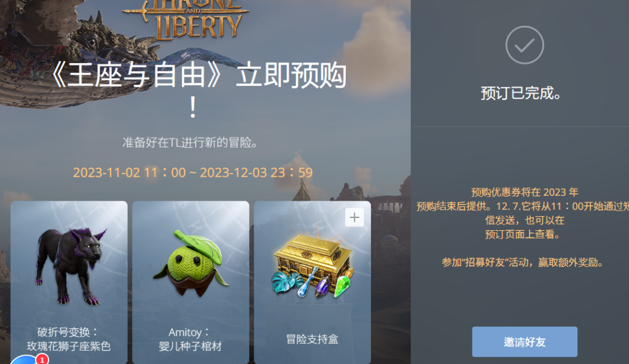This screenshot has height=364, width=629.
Task: Click the Throne and Liberty logo
Action: pyautogui.click(x=187, y=19)
